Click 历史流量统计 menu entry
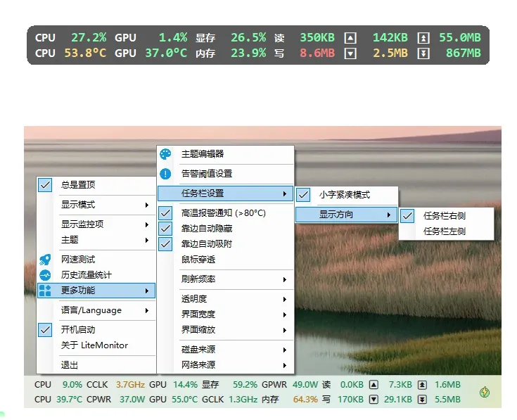Image resolution: width=517 pixels, height=420 pixels. 96,275
